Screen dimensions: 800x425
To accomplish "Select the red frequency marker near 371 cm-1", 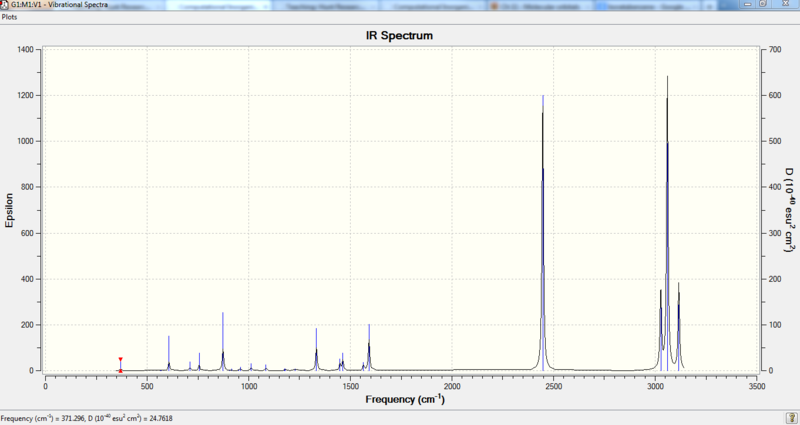I will point(120,365).
